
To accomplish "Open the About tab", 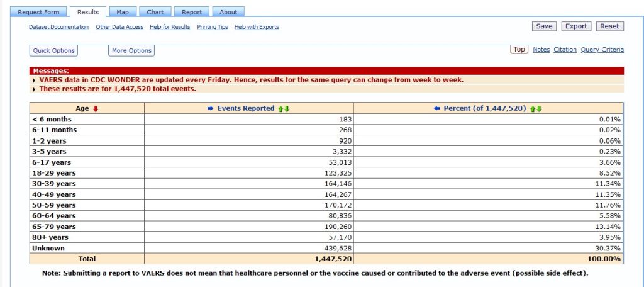I will tap(228, 12).
